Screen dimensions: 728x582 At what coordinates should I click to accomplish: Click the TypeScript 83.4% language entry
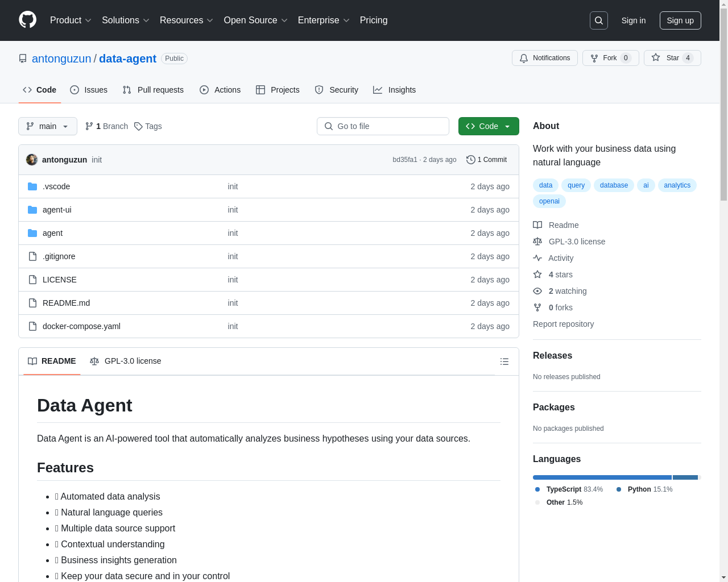[x=569, y=489]
